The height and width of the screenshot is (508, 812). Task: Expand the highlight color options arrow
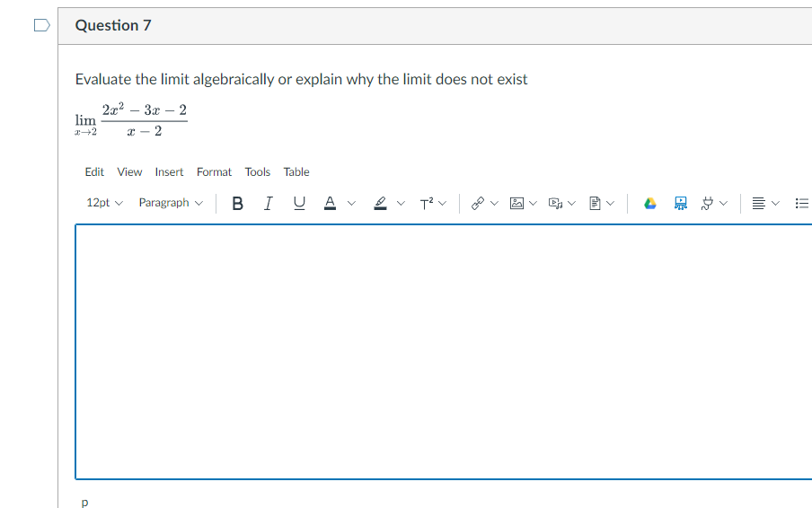pyautogui.click(x=401, y=204)
